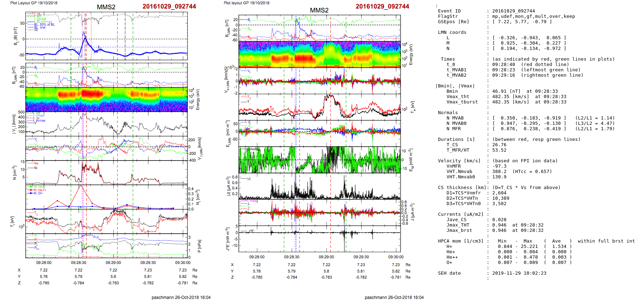Screen dimensions: 644x300
Task: Click the 'Energy (eV)' axis label of left plot
Action: pyautogui.click(x=197, y=100)
